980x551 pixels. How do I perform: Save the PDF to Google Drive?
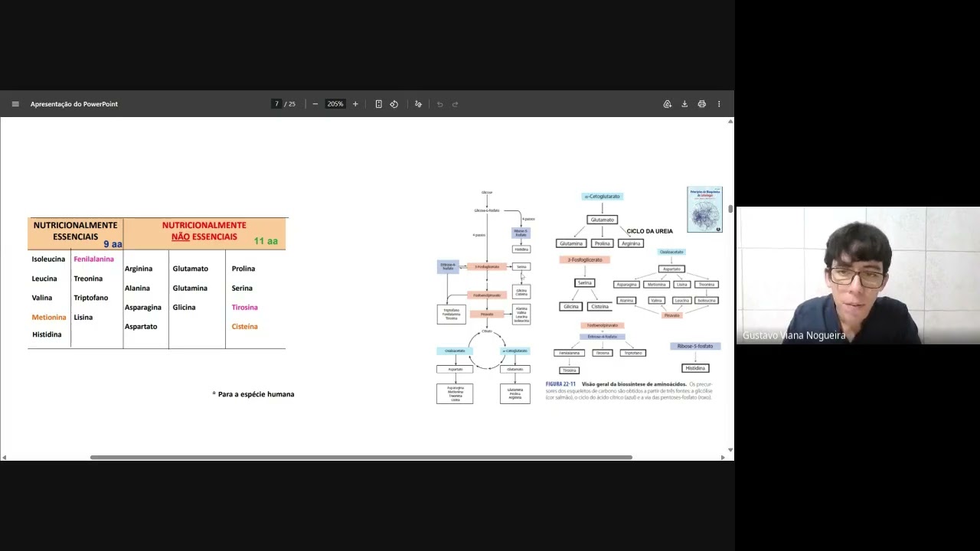tap(668, 104)
